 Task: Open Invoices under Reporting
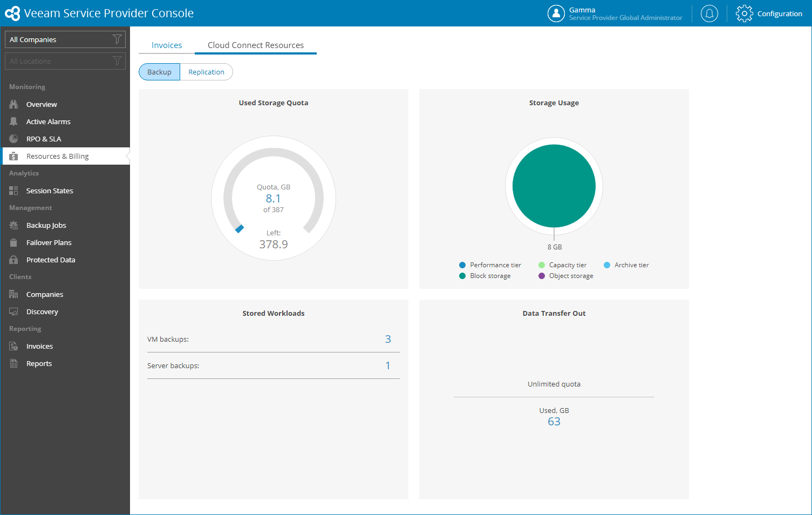coord(65,346)
